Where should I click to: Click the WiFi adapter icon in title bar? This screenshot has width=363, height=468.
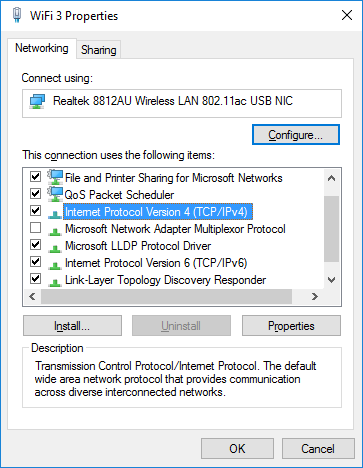tap(17, 15)
